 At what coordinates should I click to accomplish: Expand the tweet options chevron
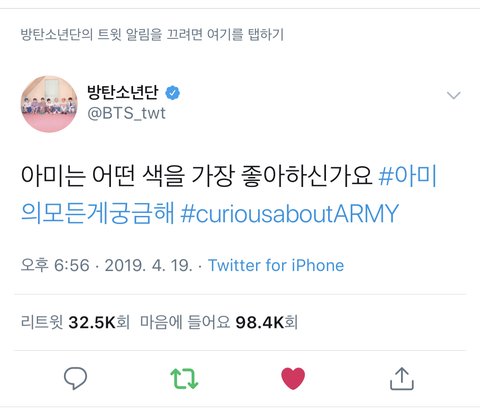tap(454, 96)
